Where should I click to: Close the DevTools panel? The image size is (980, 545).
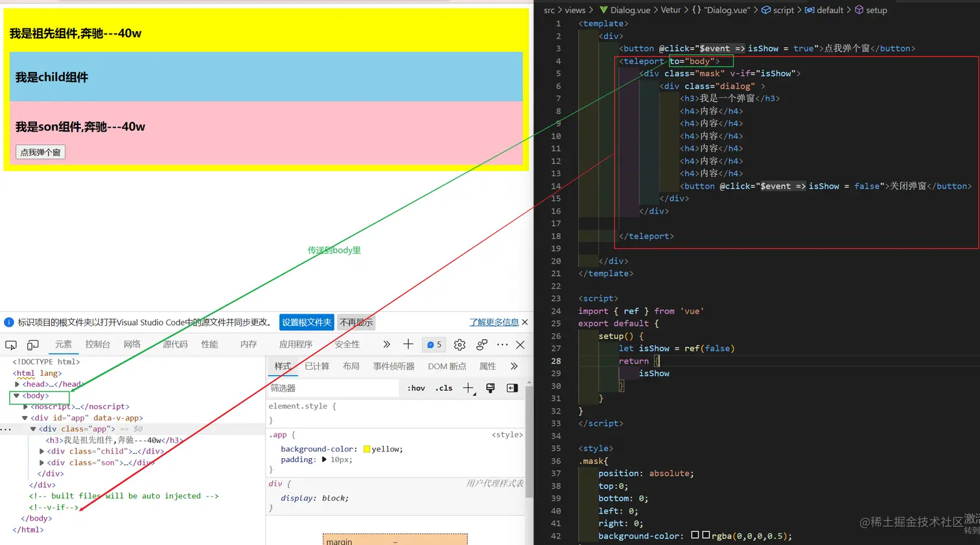[520, 345]
